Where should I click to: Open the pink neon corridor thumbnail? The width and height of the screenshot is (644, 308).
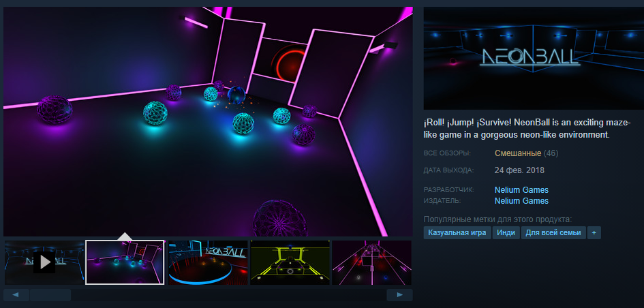[x=371, y=262]
